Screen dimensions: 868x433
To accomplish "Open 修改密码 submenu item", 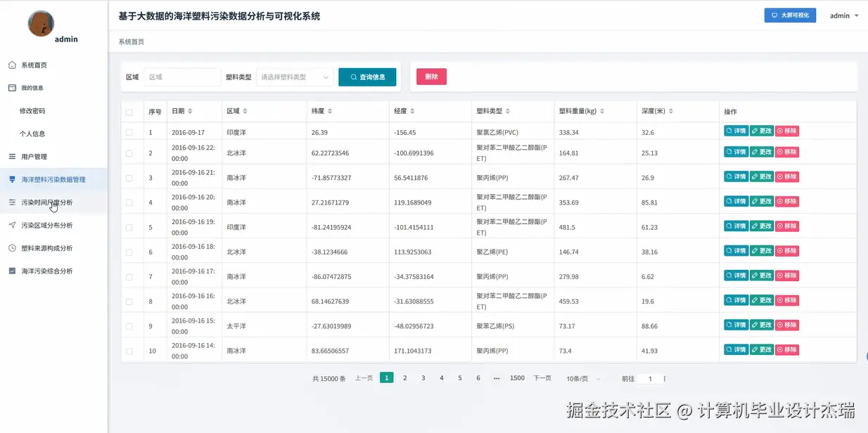I will [x=54, y=111].
